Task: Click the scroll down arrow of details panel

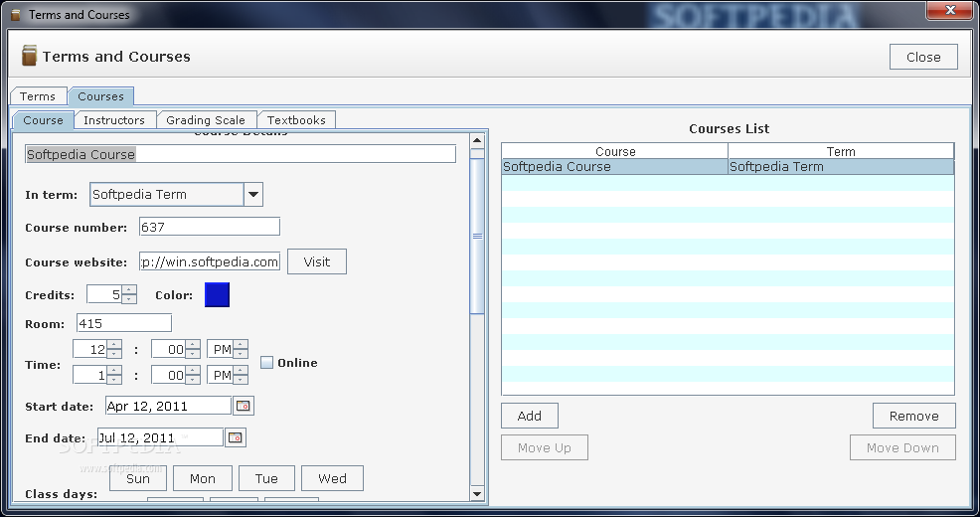Action: click(477, 494)
